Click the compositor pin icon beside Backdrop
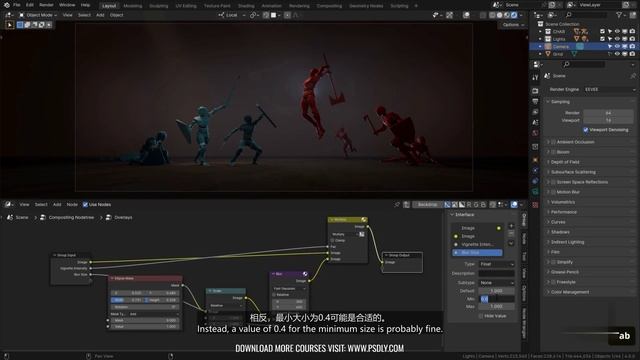640x360 pixels. click(x=397, y=204)
